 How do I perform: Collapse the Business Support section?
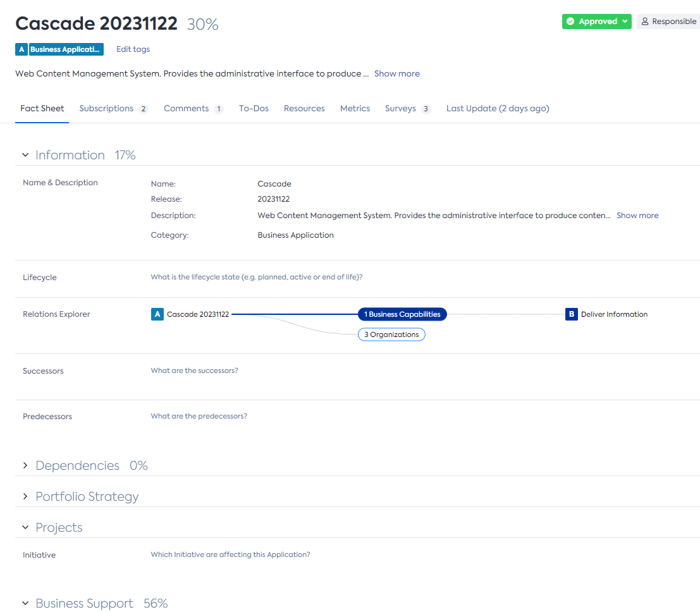[x=25, y=603]
